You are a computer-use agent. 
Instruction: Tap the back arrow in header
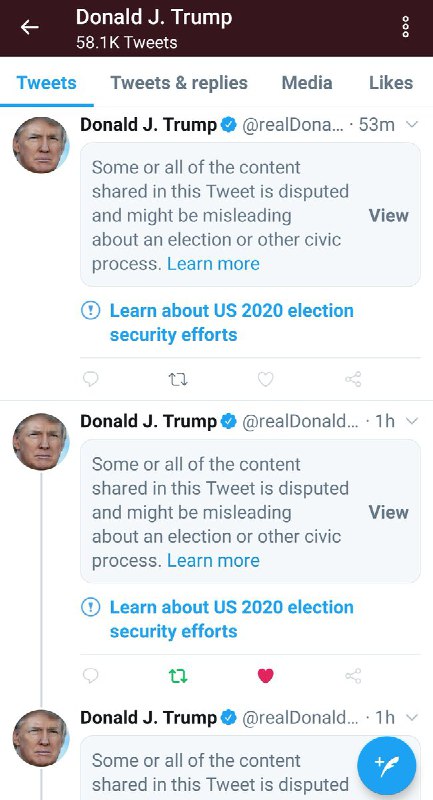click(29, 27)
